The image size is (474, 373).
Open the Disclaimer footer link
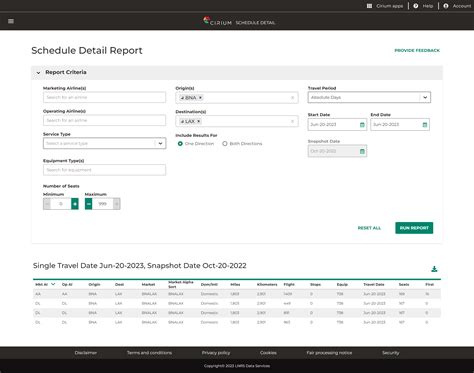pos(86,353)
